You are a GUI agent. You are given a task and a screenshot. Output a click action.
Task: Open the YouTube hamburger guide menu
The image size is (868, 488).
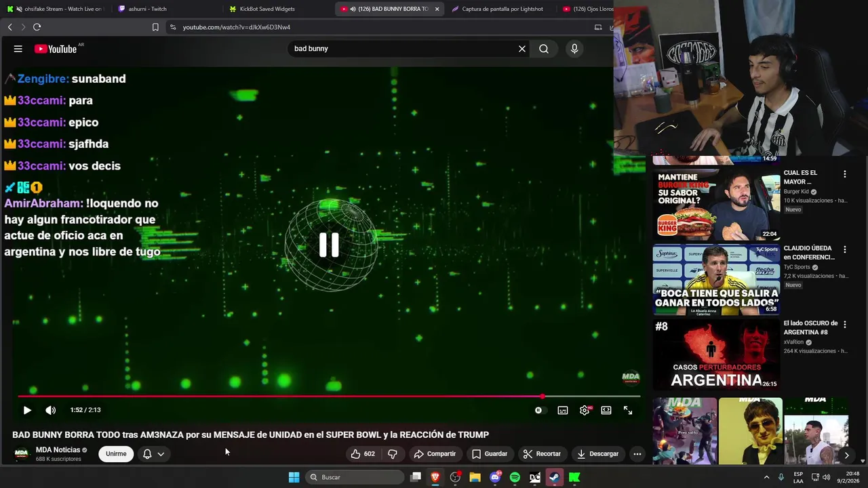click(x=18, y=49)
